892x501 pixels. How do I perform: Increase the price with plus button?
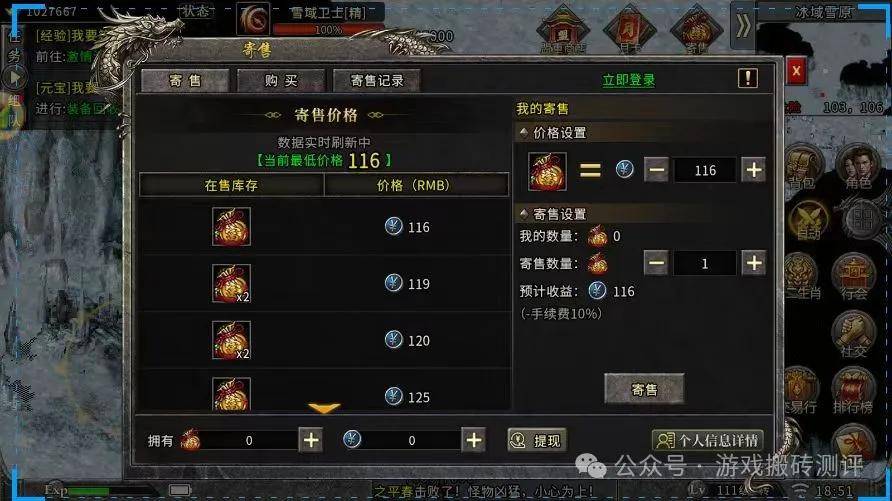point(754,170)
